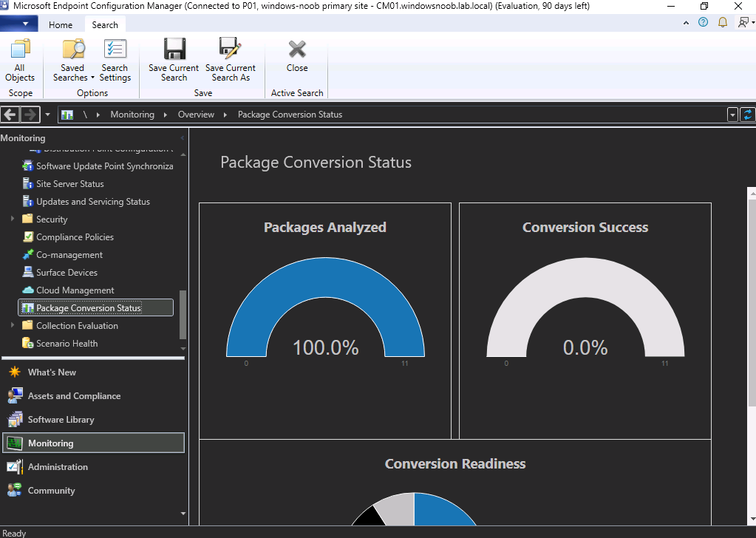This screenshot has height=538, width=756.
Task: Expand the Security folder node
Action: pyautogui.click(x=13, y=219)
